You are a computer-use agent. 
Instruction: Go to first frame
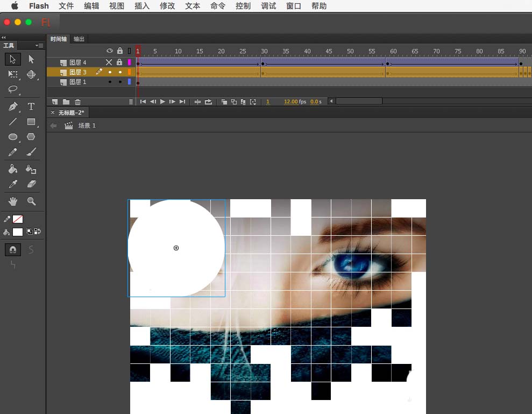click(143, 102)
